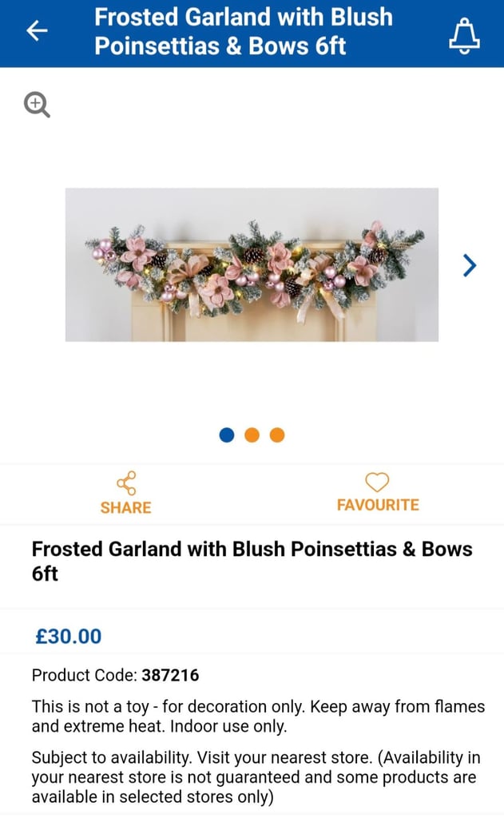Select the bell alerts icon top right
This screenshot has height=818, width=504.
click(x=463, y=34)
